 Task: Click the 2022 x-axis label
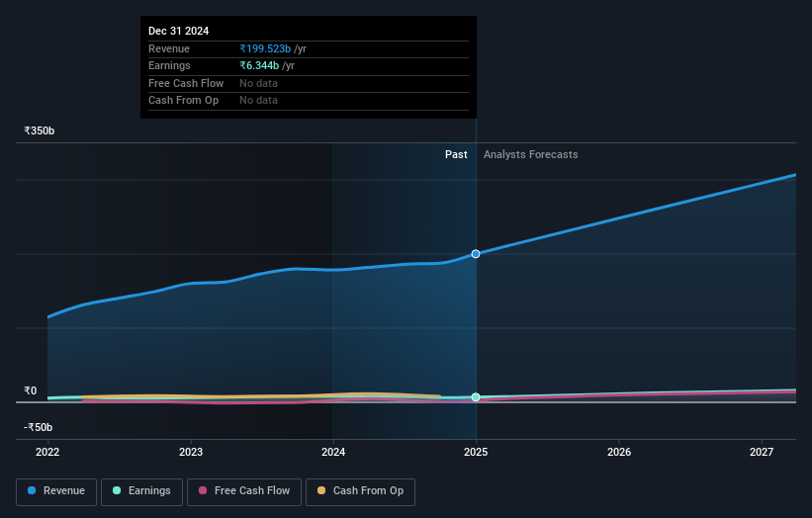click(47, 453)
